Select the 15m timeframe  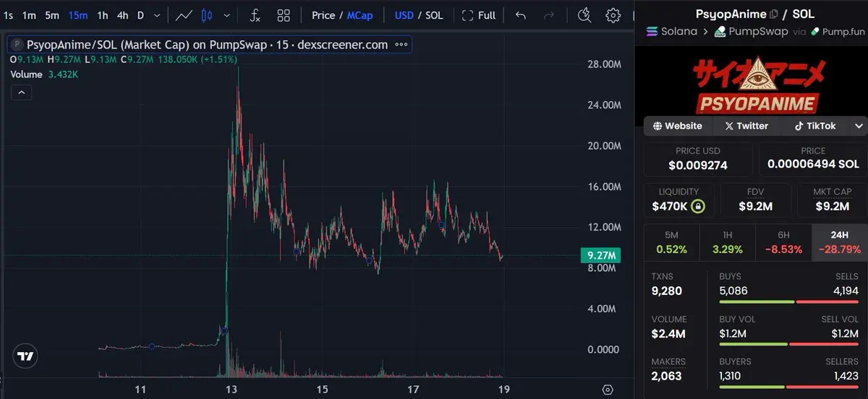tap(77, 15)
